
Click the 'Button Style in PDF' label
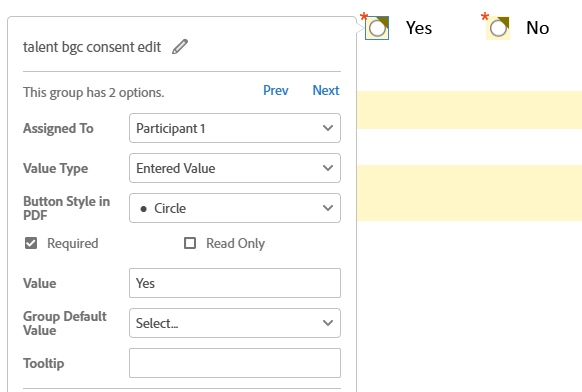click(x=66, y=208)
